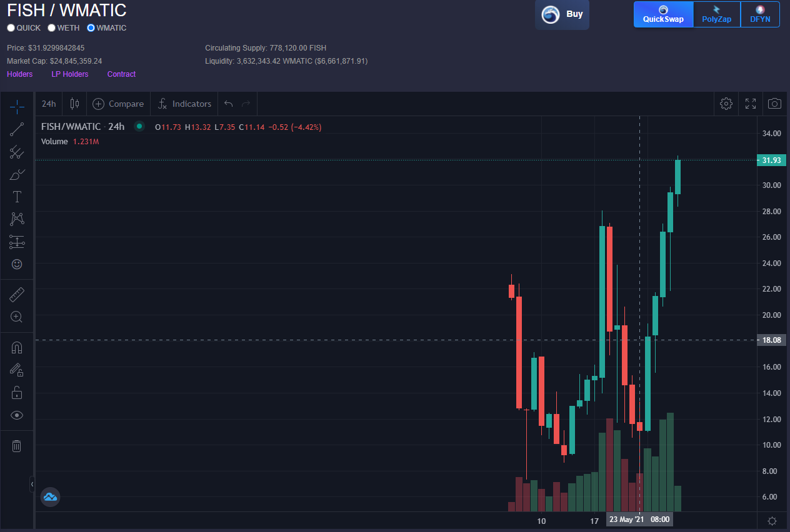Switch to the PolyZap exchange tab
The height and width of the screenshot is (532, 790).
pyautogui.click(x=717, y=14)
